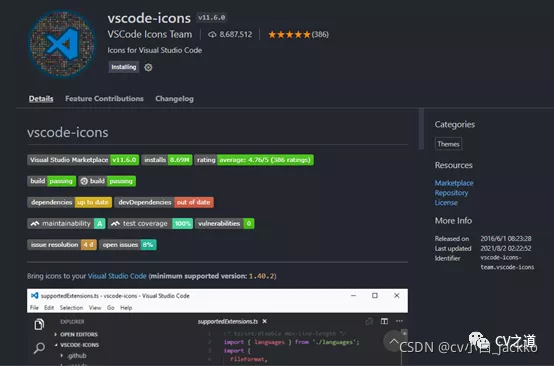Image resolution: width=554 pixels, height=366 pixels.
Task: Click the scroll-to-top arrow button
Action: [394, 341]
